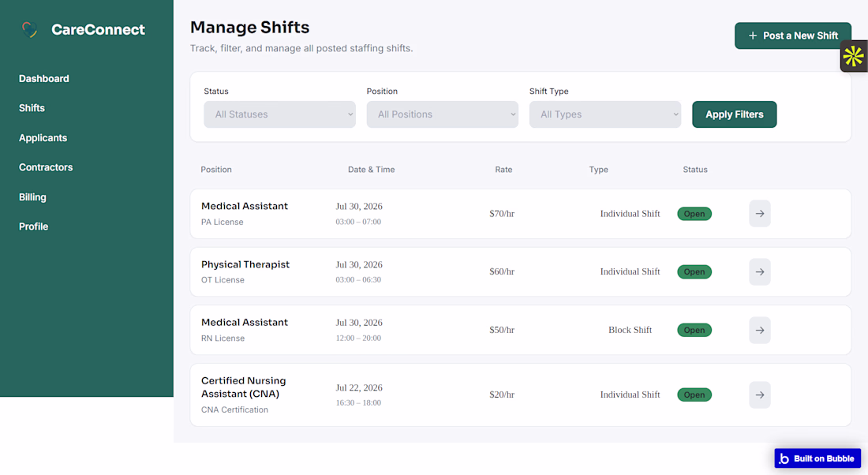Select Shifts in the sidebar
This screenshot has height=475, width=868.
tap(32, 108)
